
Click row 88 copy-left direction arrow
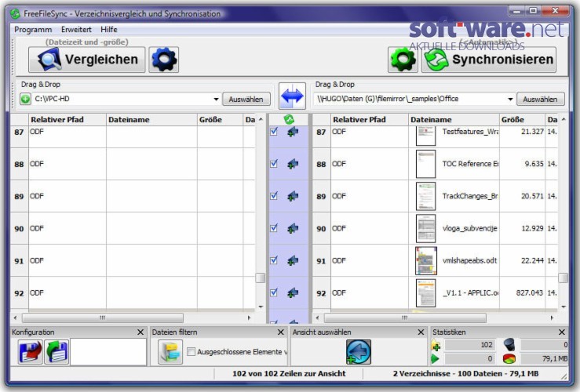293,164
